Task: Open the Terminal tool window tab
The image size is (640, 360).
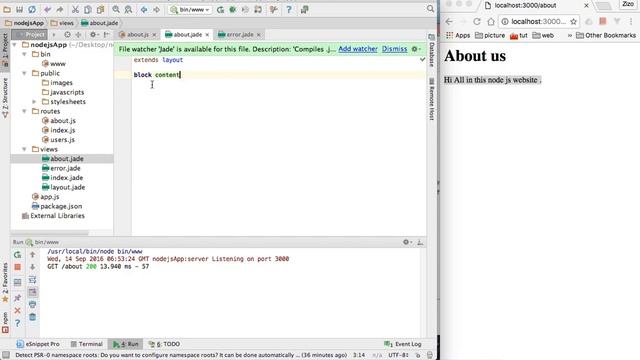Action: point(86,344)
